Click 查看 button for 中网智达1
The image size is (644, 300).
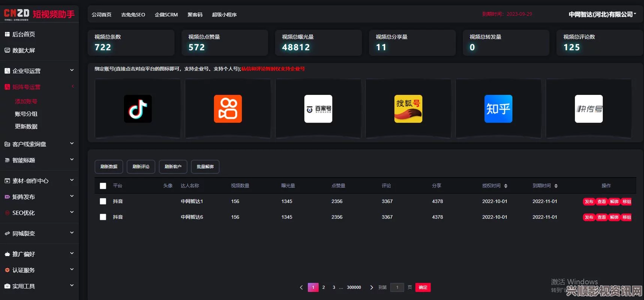coord(602,202)
